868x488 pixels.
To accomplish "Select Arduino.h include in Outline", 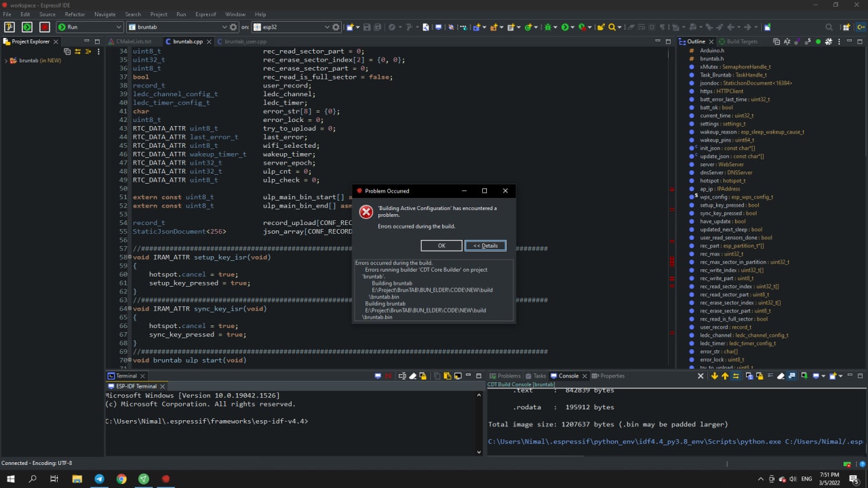I will click(x=712, y=50).
